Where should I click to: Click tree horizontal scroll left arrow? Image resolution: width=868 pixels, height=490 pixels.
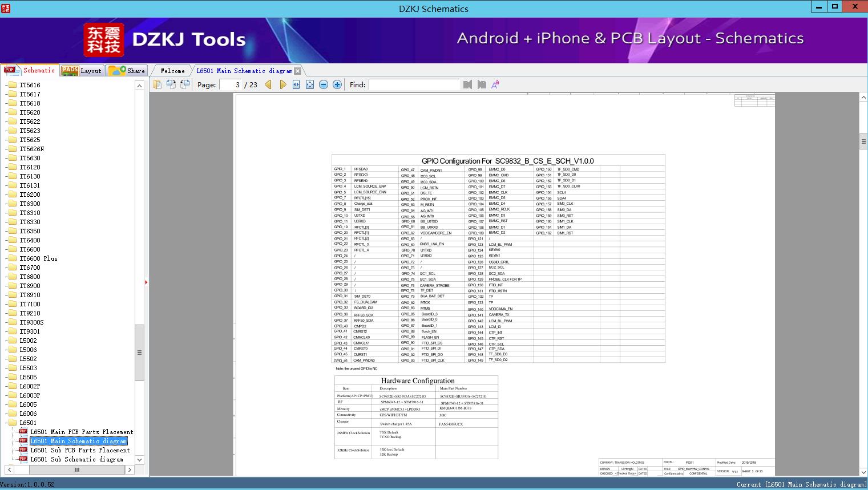[8, 470]
